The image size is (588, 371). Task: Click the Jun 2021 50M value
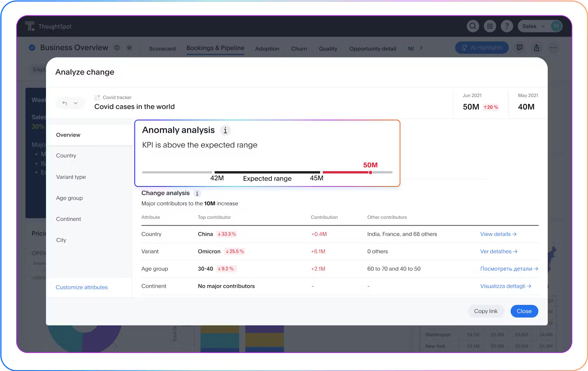[x=471, y=107]
